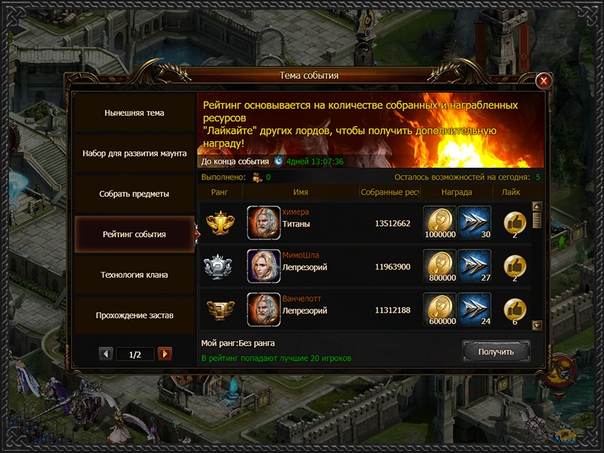This screenshot has width=604, height=453.
Task: Claim reward with the Получить button
Action: [496, 352]
